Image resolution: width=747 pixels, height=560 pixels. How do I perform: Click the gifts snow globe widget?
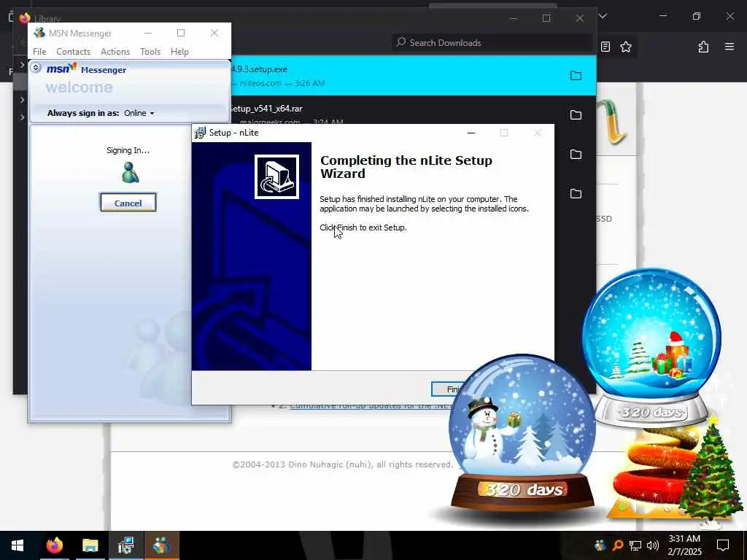pyautogui.click(x=651, y=348)
